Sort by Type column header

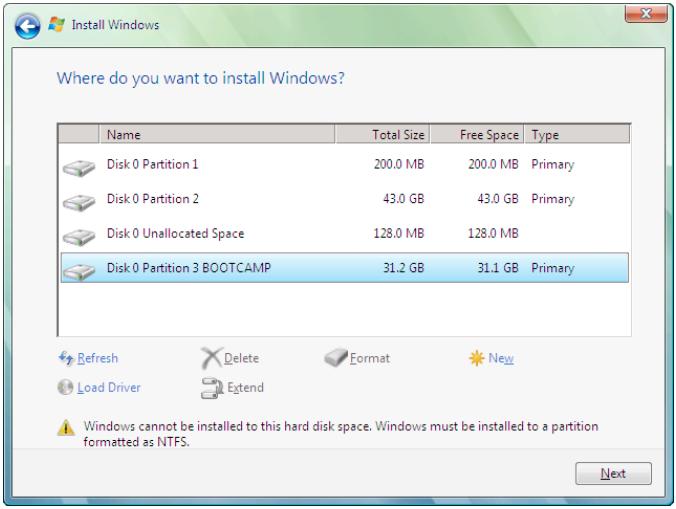click(577, 134)
